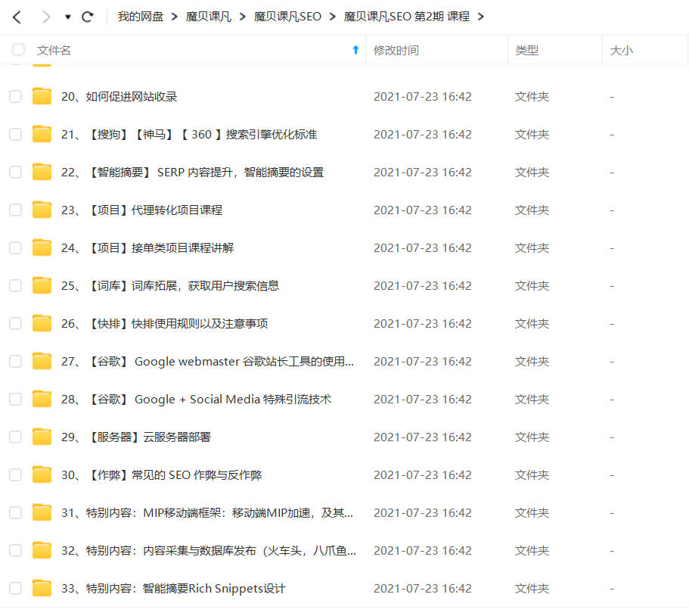Refresh the folder listing
The width and height of the screenshot is (689, 616).
[x=88, y=17]
